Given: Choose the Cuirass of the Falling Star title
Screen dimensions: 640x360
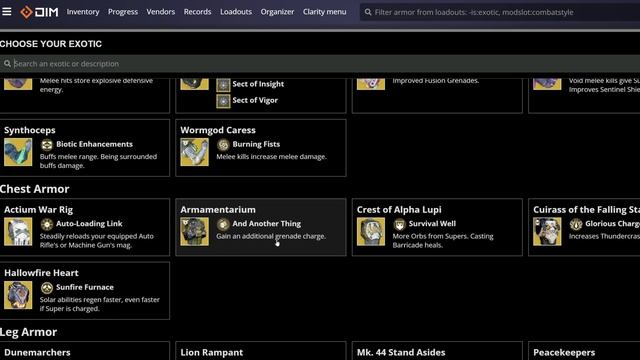Looking at the screenshot, I should pos(586,210).
